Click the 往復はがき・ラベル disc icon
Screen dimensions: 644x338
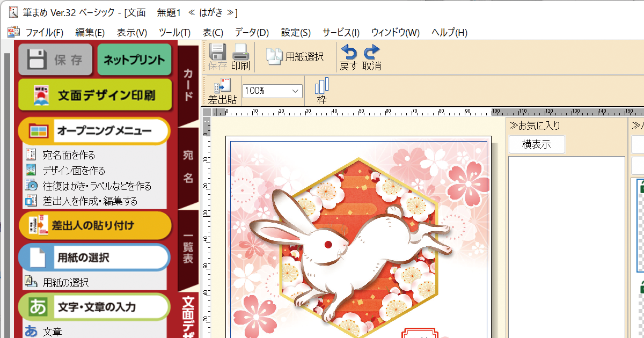(x=31, y=186)
